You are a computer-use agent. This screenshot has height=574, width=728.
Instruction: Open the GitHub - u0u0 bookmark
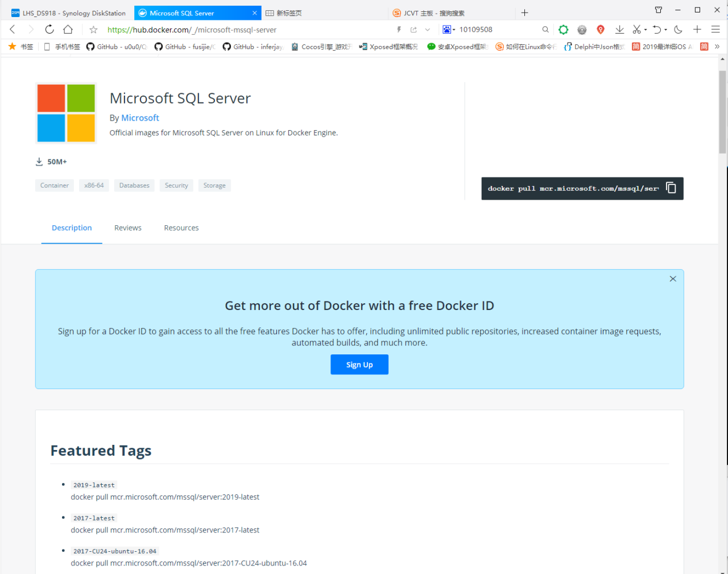point(117,47)
